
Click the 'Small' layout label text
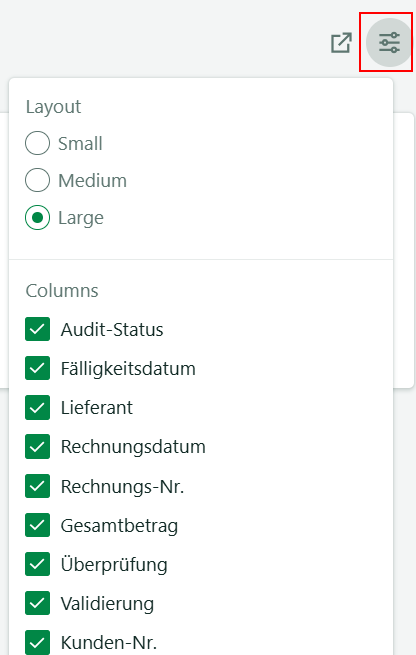[80, 144]
